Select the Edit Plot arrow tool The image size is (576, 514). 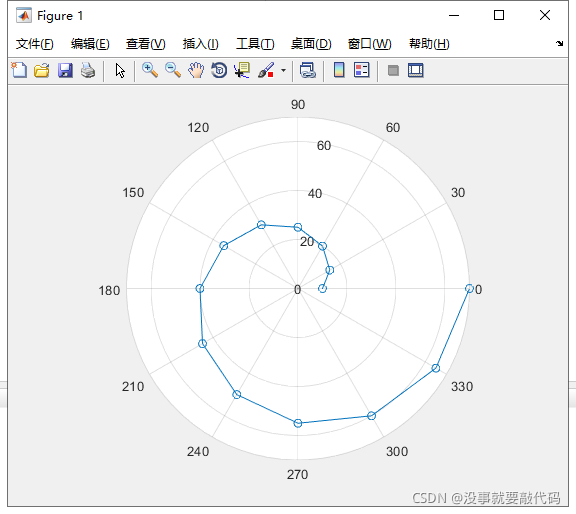click(x=120, y=70)
